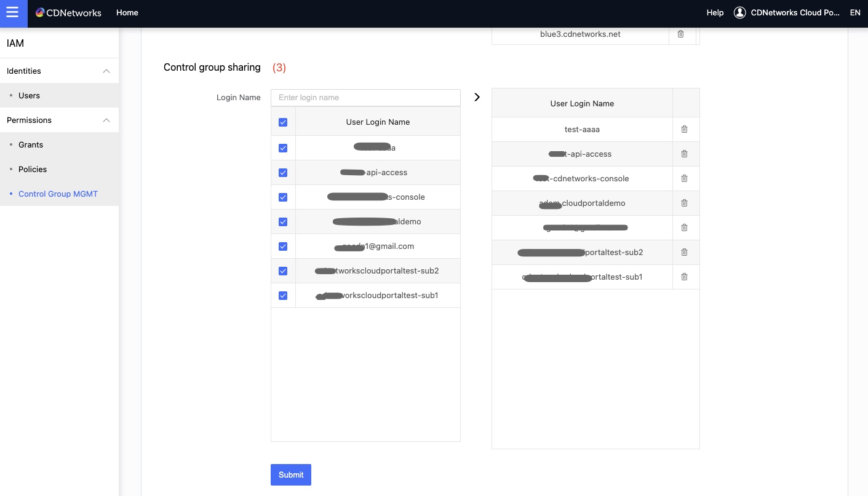Click the test-aaaa cell in right list
868x496 pixels.
click(582, 130)
